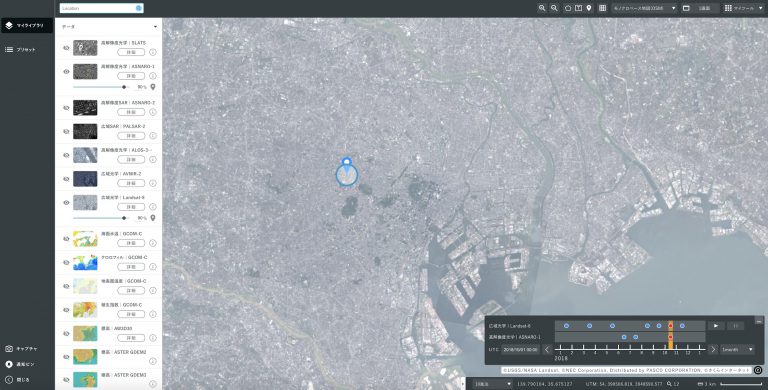Click the copyright circle icon at map corner
The width and height of the screenshot is (768, 390).
pos(758,370)
